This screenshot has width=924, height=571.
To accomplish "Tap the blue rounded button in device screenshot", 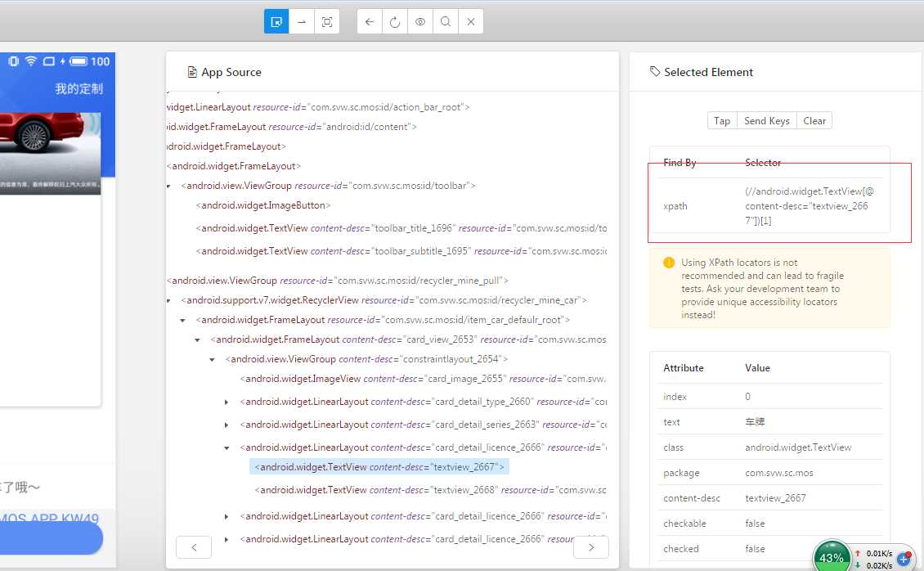I will coord(52,538).
